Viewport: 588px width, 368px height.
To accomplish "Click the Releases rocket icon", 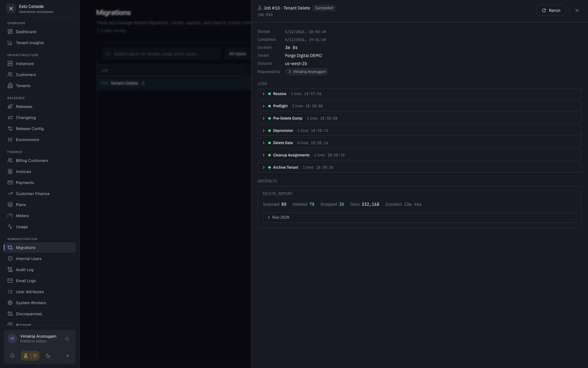I will pos(10,106).
